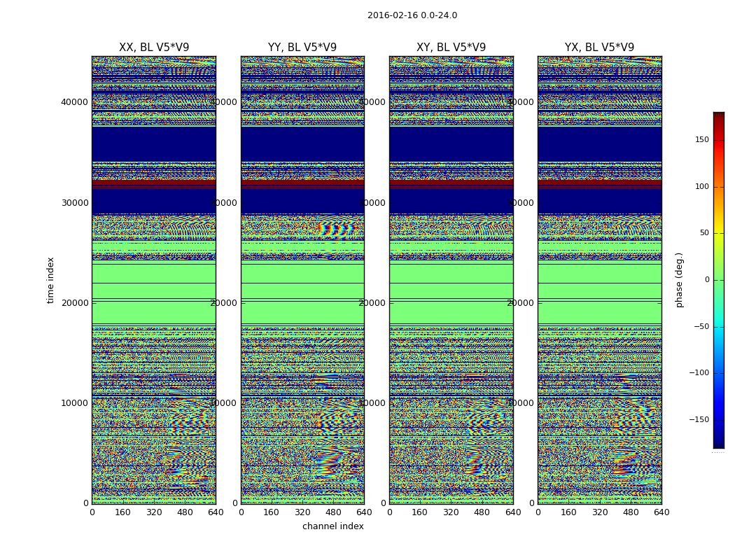
Task: Click the XY, BL V5*V9 subplot title
Action: [451, 48]
